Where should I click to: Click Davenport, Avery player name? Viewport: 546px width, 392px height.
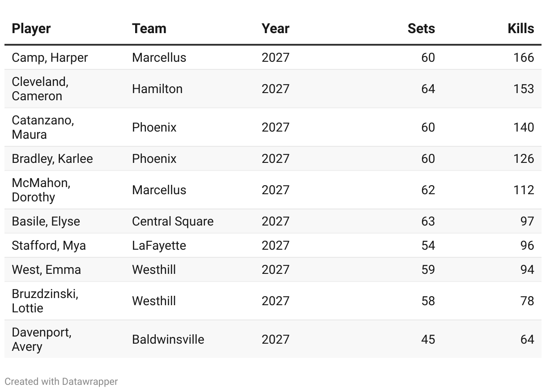pos(42,339)
